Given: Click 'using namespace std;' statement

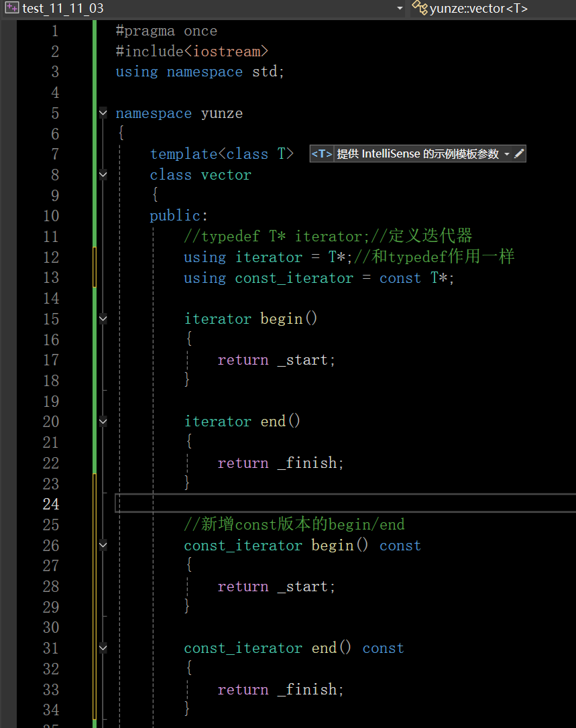Looking at the screenshot, I should coord(200,72).
